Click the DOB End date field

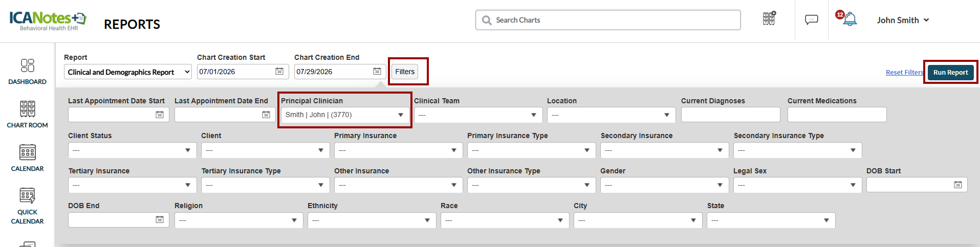click(x=118, y=220)
